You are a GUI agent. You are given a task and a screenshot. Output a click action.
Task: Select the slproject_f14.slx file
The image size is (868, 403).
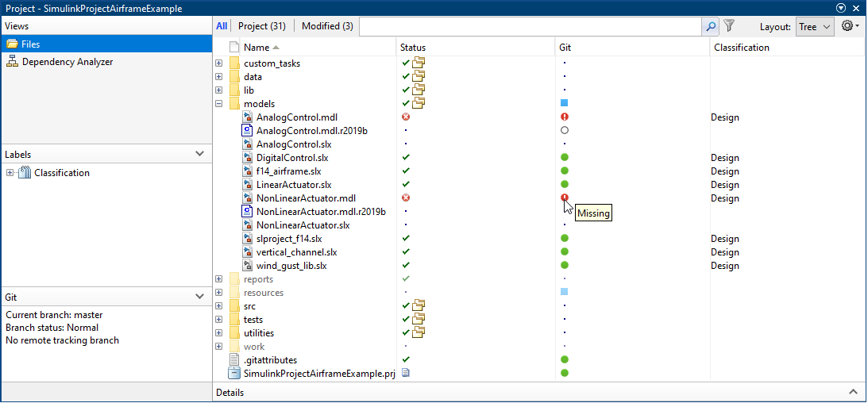click(x=289, y=239)
